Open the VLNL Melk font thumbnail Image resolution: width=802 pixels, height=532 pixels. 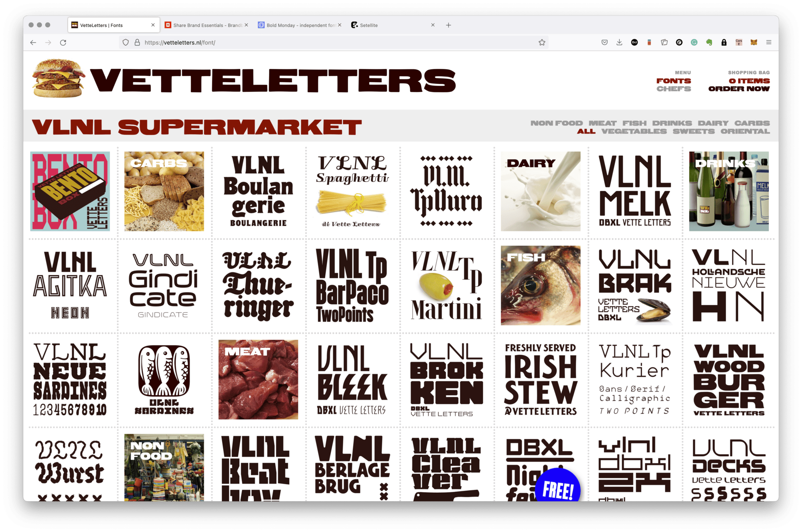(x=635, y=191)
